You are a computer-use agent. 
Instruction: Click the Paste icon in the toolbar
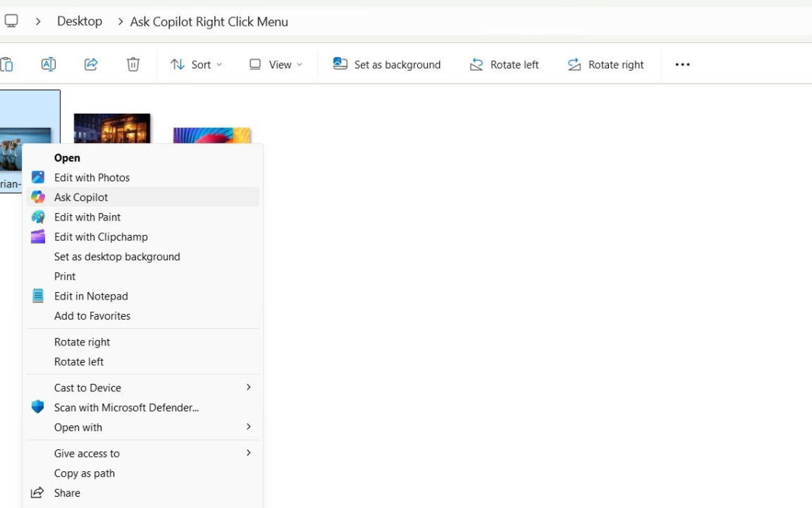[x=8, y=64]
